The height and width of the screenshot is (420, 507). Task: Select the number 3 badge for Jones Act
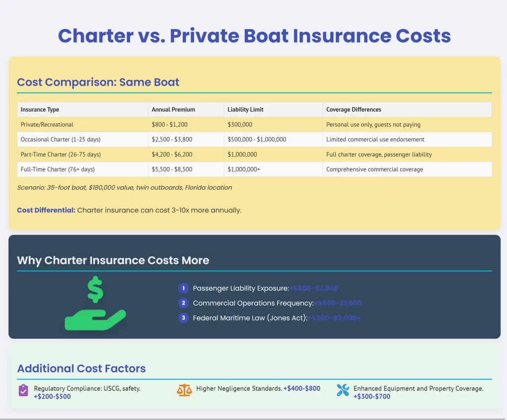pos(183,318)
